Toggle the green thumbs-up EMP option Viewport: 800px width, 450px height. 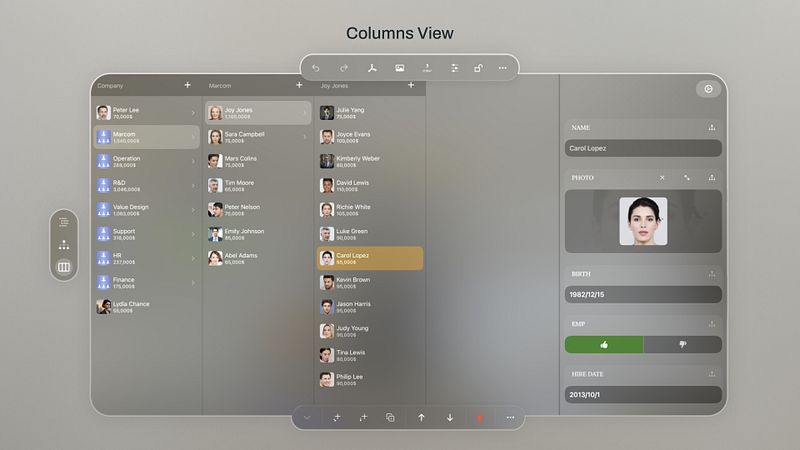pos(604,344)
